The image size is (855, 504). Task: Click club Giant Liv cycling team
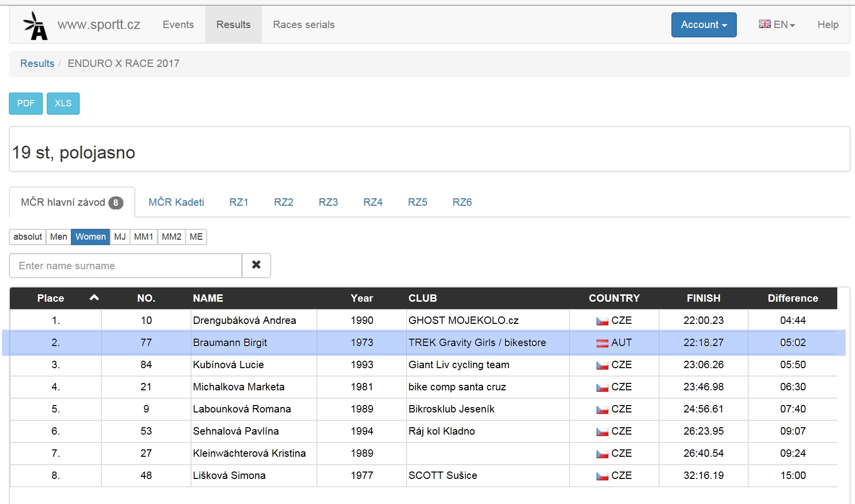(x=459, y=365)
